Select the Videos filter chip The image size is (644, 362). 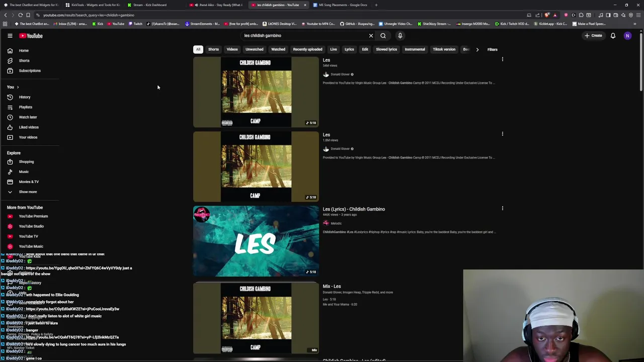(x=232, y=49)
